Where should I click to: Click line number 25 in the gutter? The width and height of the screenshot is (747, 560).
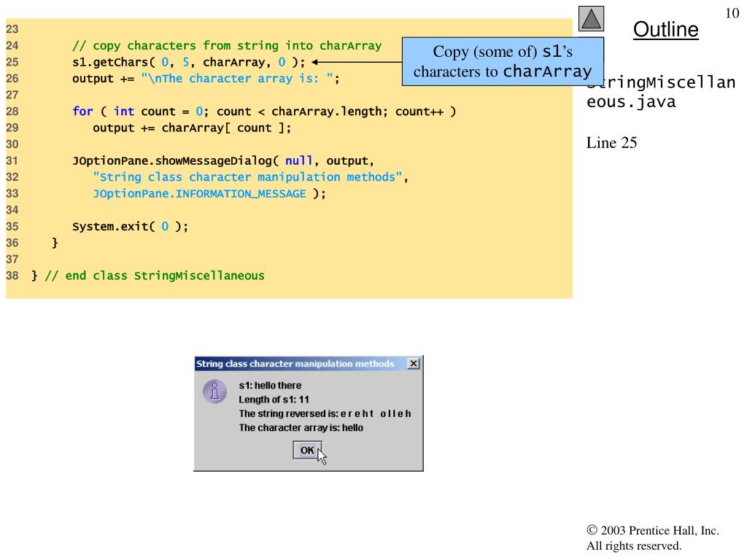(12, 63)
